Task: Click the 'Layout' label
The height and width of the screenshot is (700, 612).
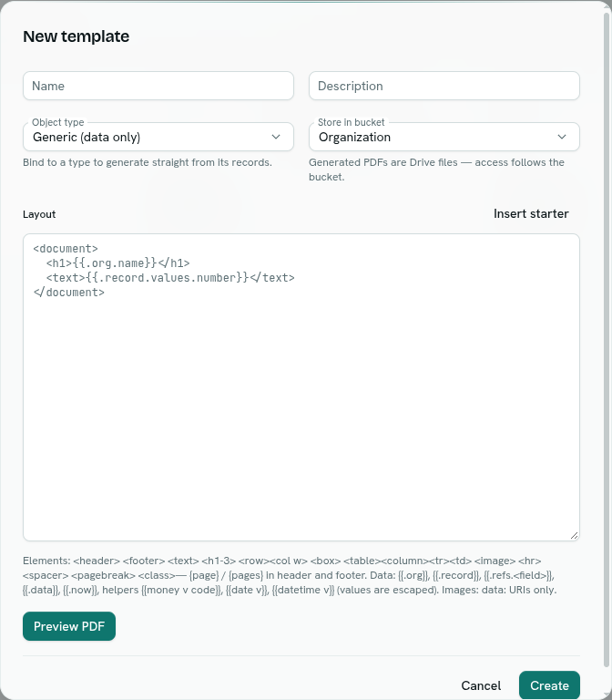Action: pyautogui.click(x=39, y=214)
